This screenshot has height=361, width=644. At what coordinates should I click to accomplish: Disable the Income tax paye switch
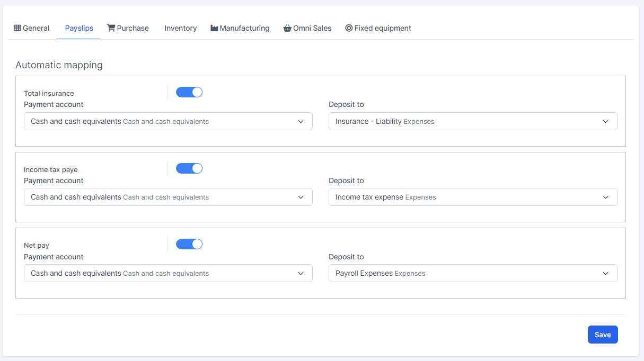189,168
